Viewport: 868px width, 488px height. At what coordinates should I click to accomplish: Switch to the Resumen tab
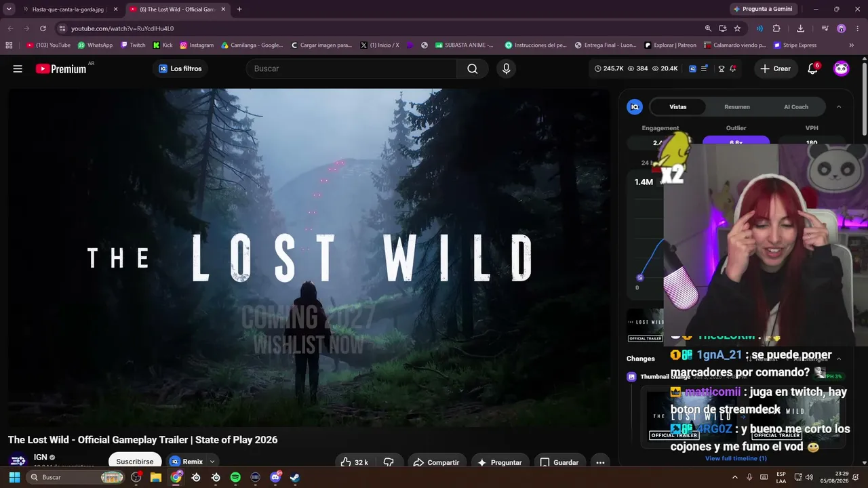pyautogui.click(x=737, y=107)
